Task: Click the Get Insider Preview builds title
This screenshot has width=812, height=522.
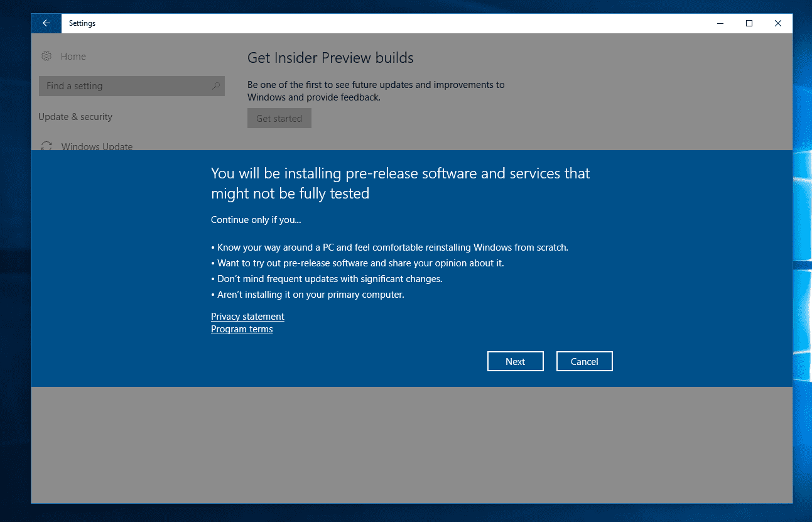Action: (330, 58)
